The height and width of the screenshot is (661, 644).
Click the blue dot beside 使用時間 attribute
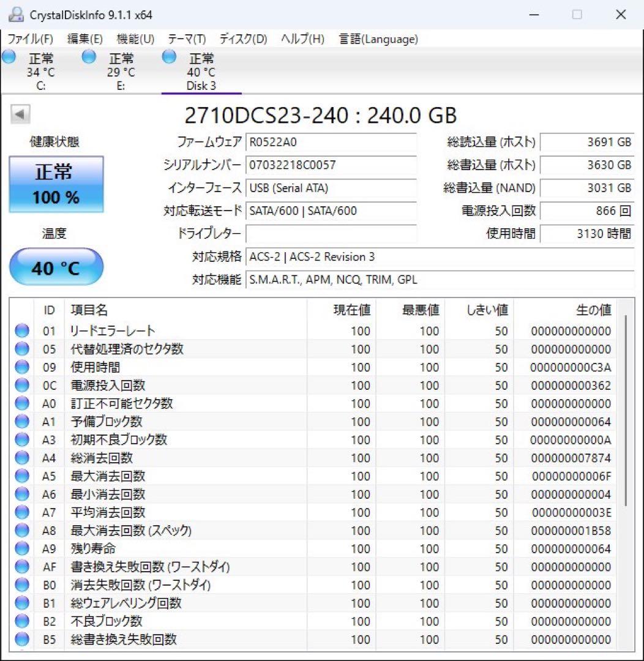click(22, 367)
